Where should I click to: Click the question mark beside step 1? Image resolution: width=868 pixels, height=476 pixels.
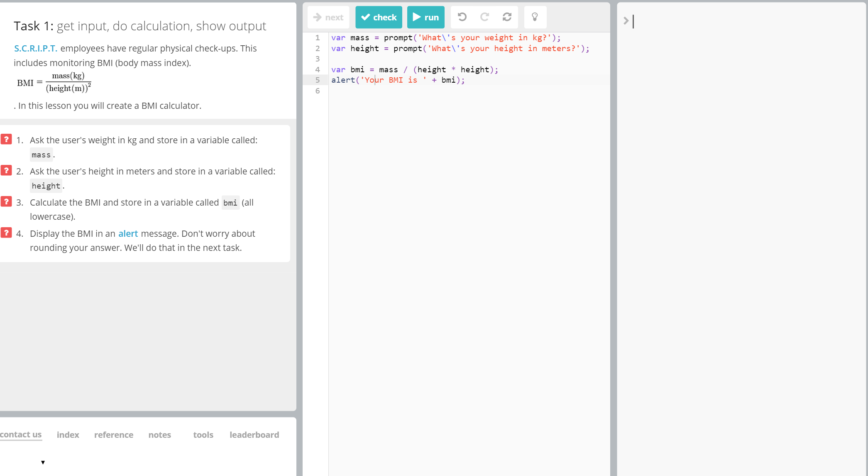click(6, 139)
